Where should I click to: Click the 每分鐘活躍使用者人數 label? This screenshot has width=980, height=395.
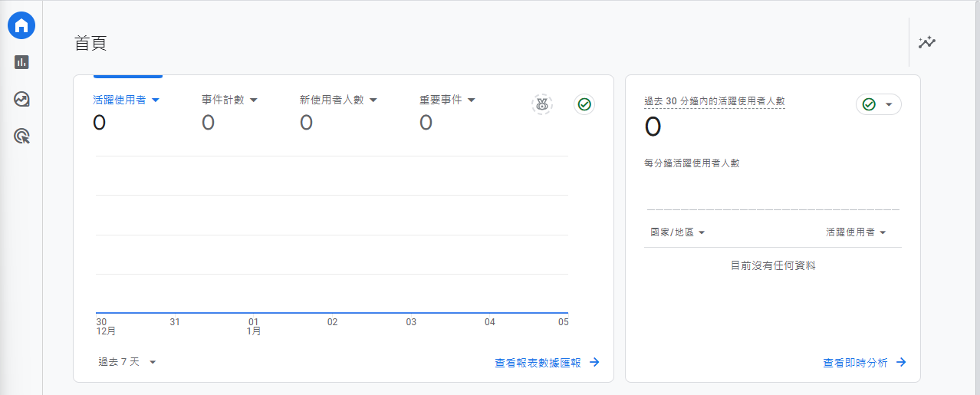[x=692, y=163]
